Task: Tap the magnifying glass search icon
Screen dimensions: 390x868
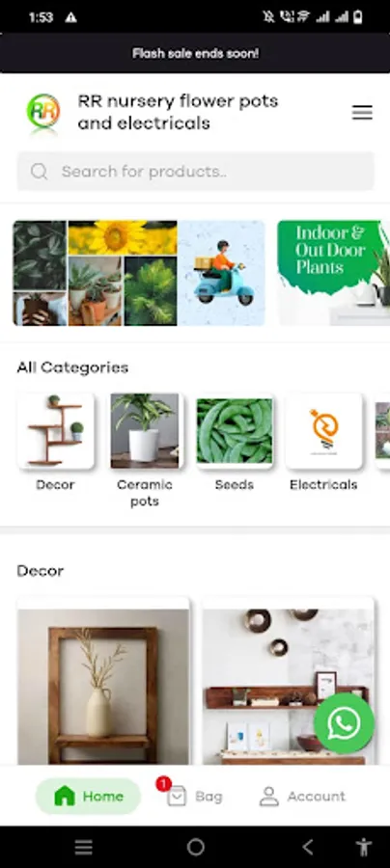Action: pyautogui.click(x=39, y=171)
